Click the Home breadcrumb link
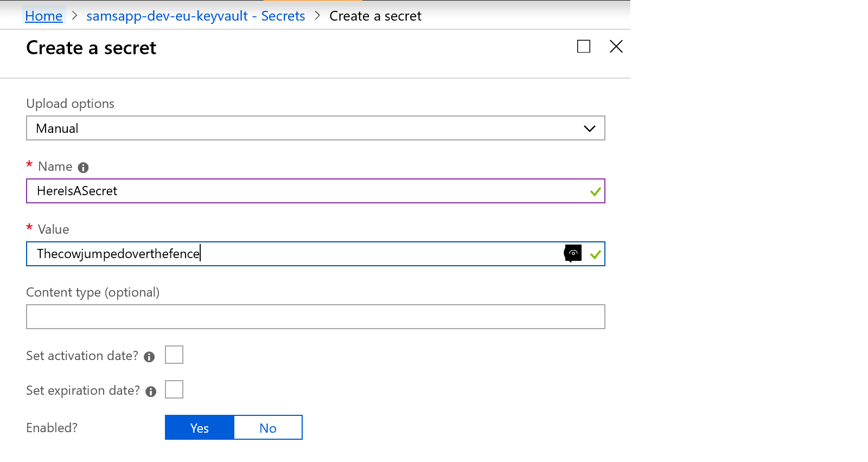 [43, 16]
